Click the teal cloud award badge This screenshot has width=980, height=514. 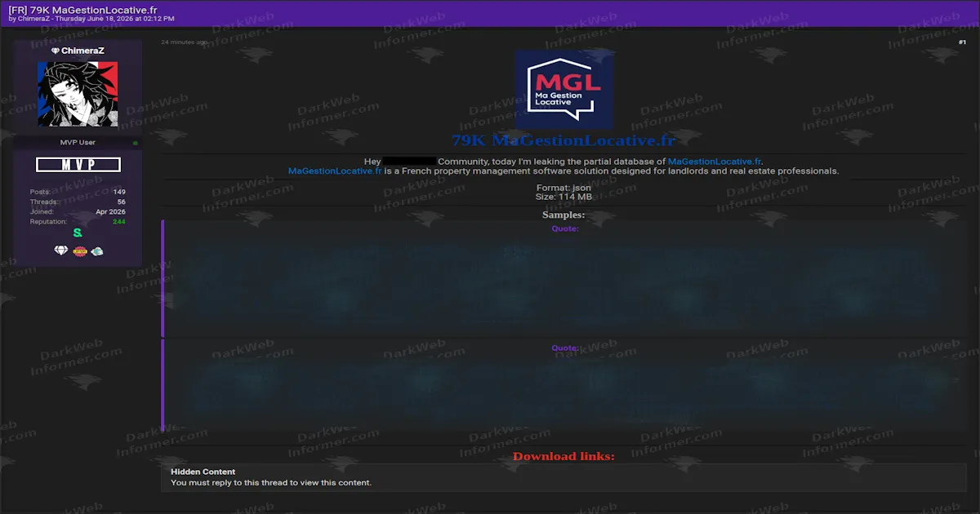tap(97, 251)
